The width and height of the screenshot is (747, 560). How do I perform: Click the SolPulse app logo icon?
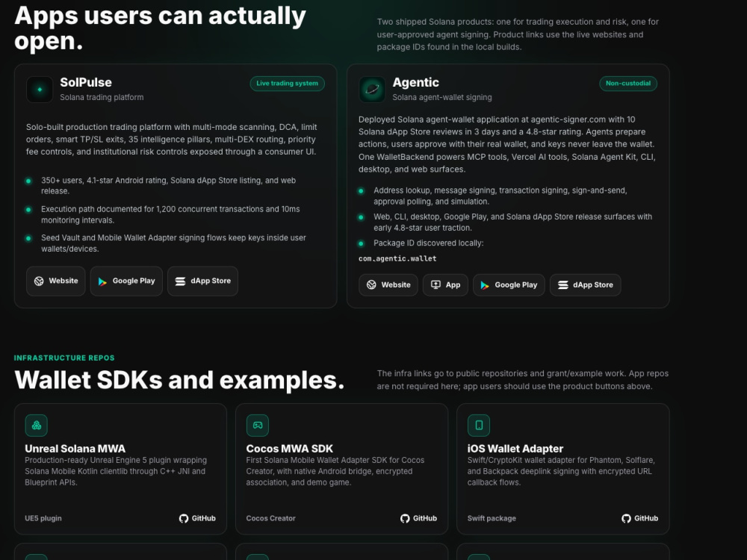coord(40,89)
